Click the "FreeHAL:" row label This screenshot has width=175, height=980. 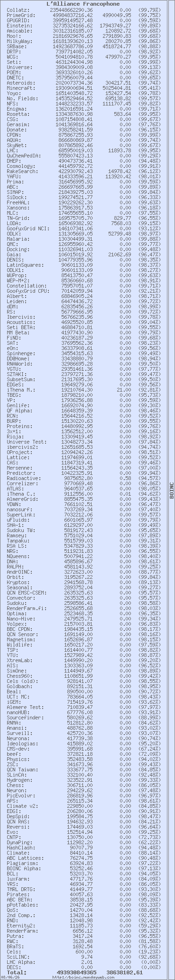pos(18,202)
